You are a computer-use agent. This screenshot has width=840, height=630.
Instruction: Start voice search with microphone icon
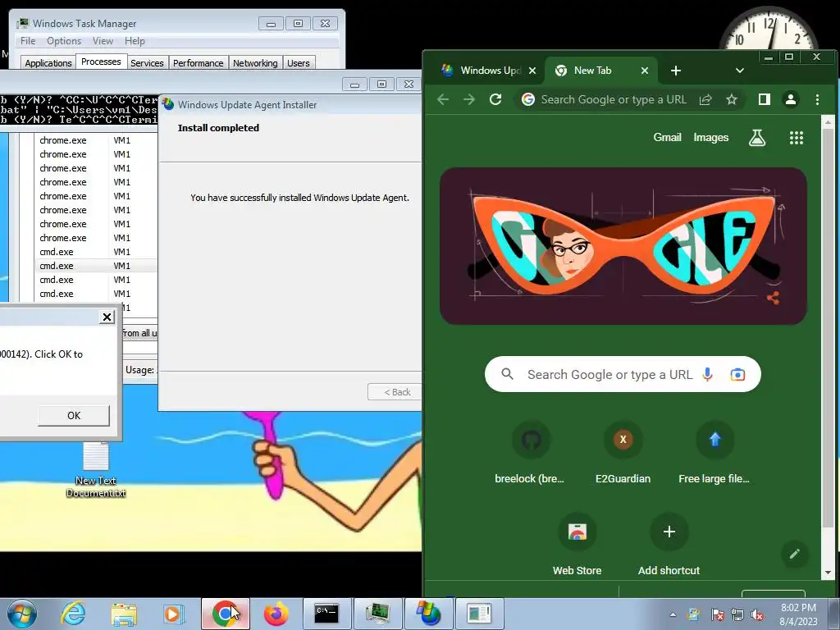(707, 374)
